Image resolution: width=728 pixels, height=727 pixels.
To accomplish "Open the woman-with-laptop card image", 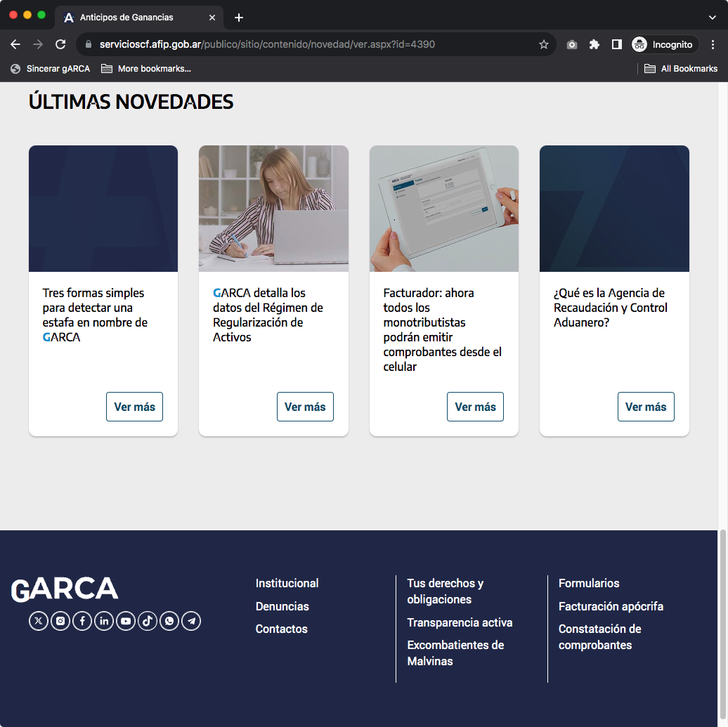I will (x=273, y=209).
